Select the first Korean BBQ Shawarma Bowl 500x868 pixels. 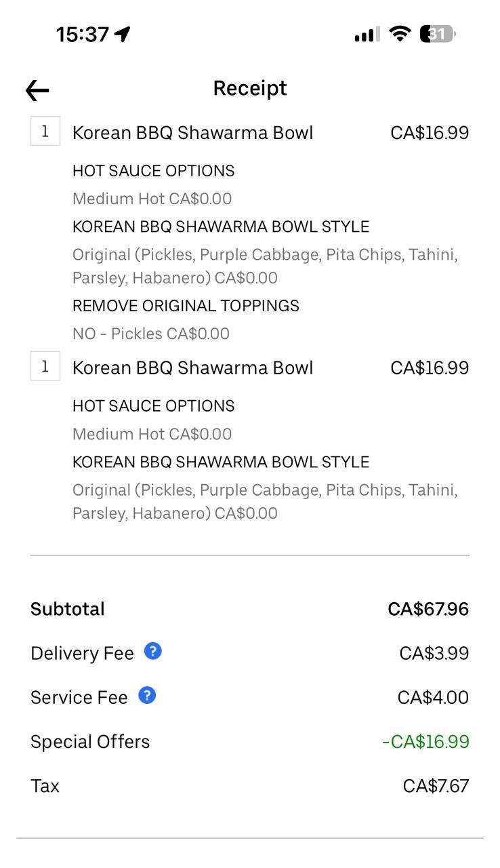click(x=192, y=132)
